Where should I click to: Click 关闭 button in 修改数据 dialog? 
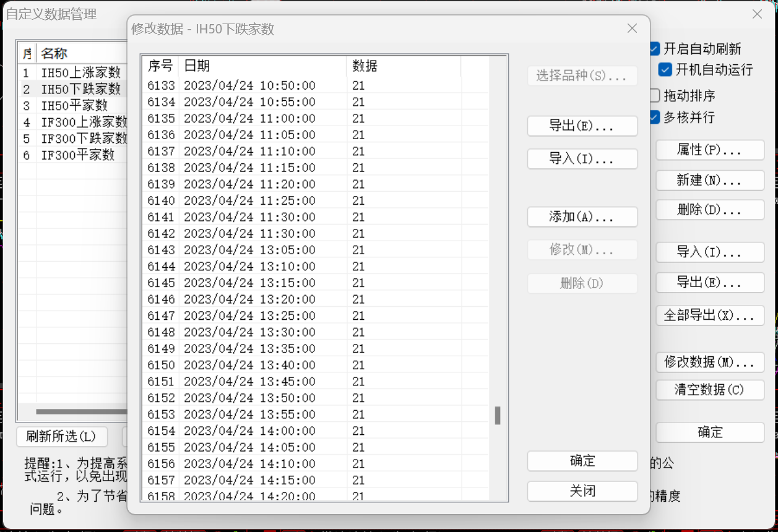(582, 491)
